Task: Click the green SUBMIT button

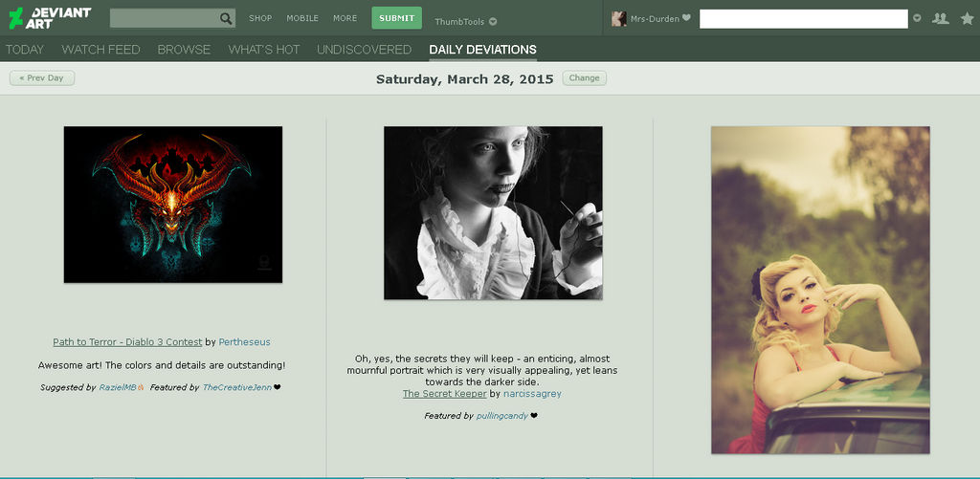Action: point(397,18)
